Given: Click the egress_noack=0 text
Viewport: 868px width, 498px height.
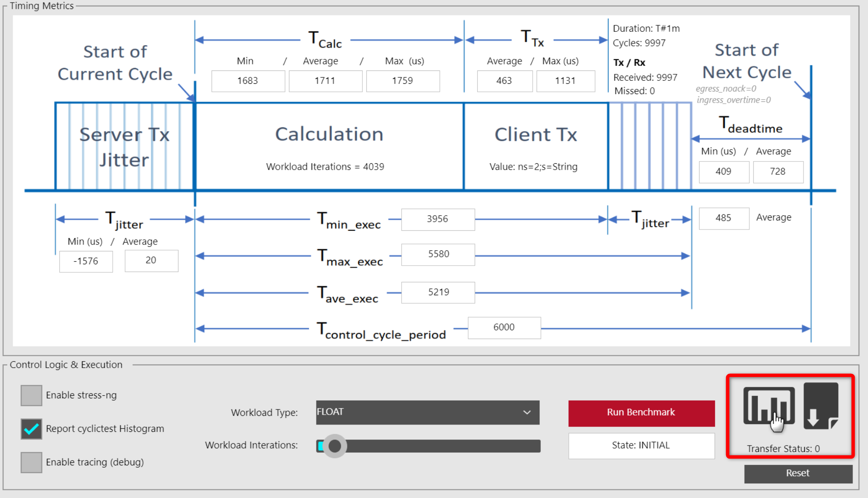Looking at the screenshot, I should tap(726, 89).
